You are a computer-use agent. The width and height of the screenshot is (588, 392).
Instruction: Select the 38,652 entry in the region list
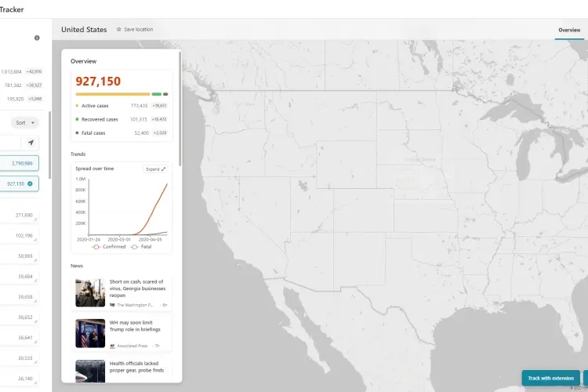point(19,317)
